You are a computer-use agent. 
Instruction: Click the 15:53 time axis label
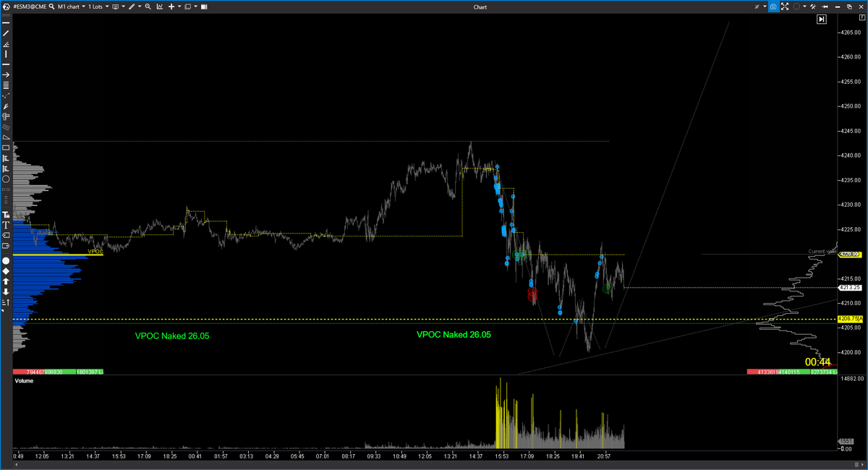[x=503, y=456]
